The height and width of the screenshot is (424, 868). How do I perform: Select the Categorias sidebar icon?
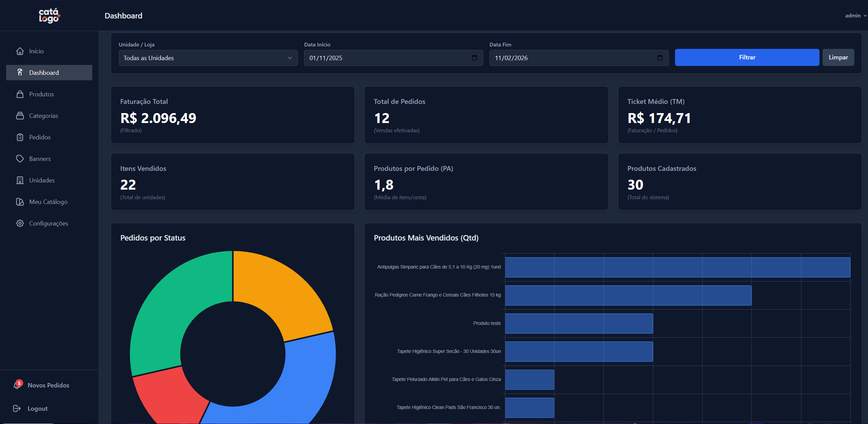(x=20, y=115)
